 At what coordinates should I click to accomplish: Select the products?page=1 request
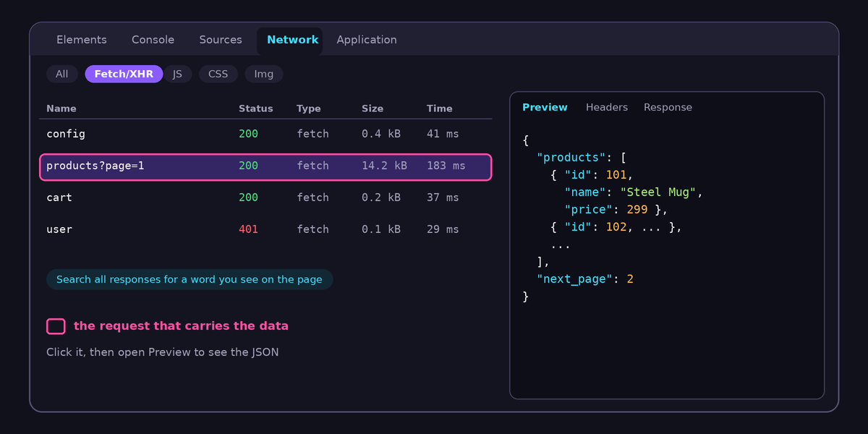click(x=265, y=166)
